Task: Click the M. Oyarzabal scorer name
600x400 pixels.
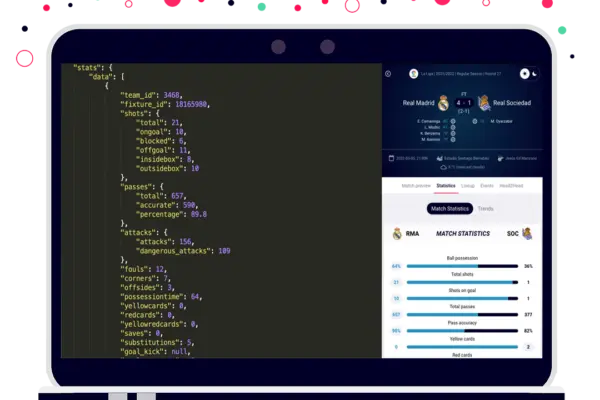Action: point(501,121)
